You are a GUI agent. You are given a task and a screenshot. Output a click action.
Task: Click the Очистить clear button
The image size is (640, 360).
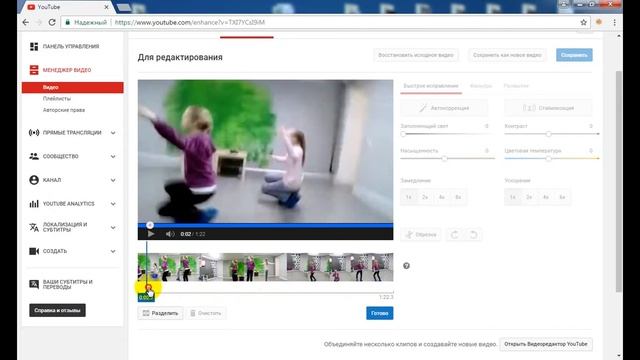206,313
